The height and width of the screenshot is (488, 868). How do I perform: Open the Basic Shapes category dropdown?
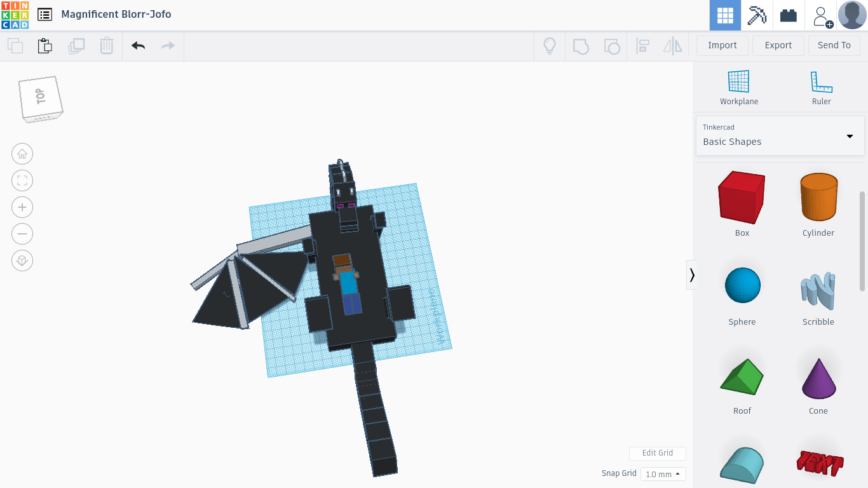pos(780,135)
